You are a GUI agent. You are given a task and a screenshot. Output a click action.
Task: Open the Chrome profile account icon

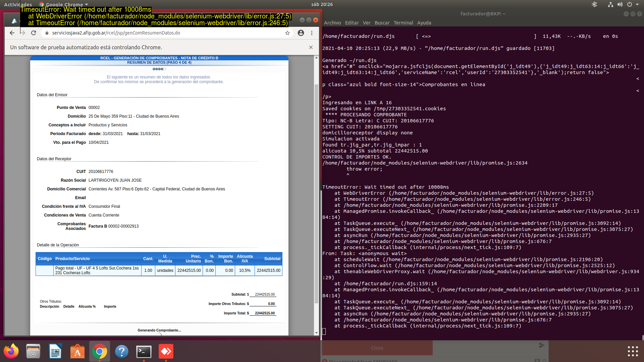pyautogui.click(x=301, y=33)
